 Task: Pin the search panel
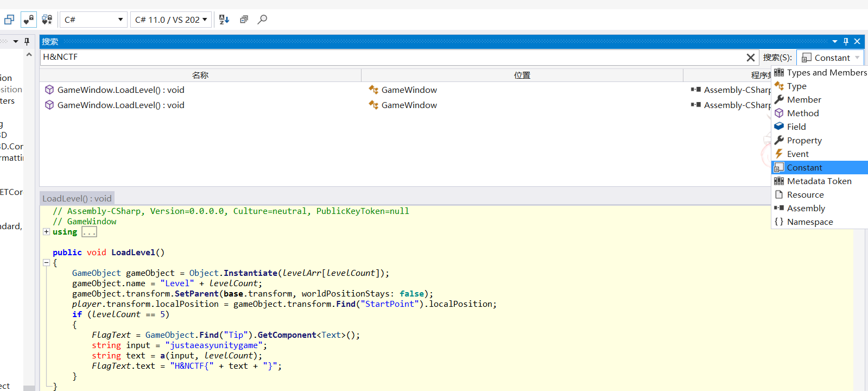pyautogui.click(x=846, y=41)
